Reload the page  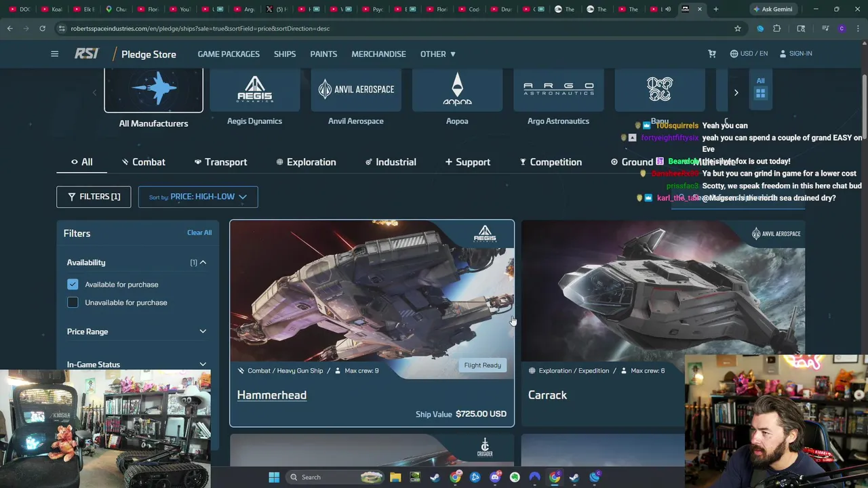(42, 28)
